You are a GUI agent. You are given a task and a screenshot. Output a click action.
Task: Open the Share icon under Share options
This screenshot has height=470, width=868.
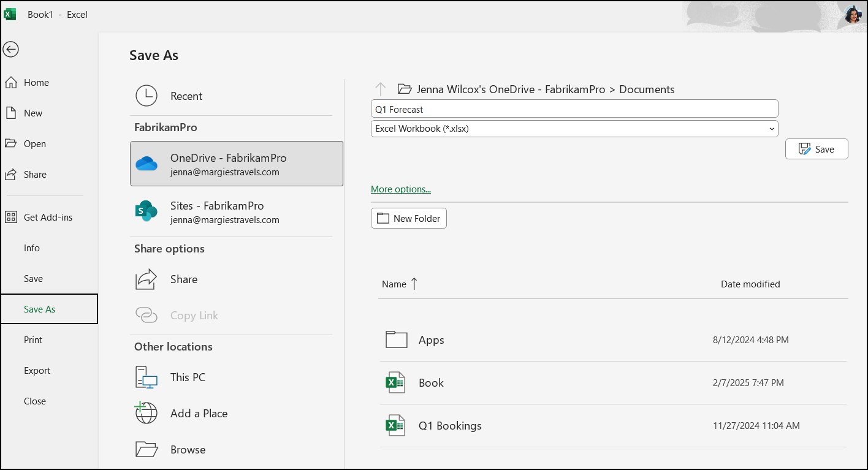coord(146,279)
